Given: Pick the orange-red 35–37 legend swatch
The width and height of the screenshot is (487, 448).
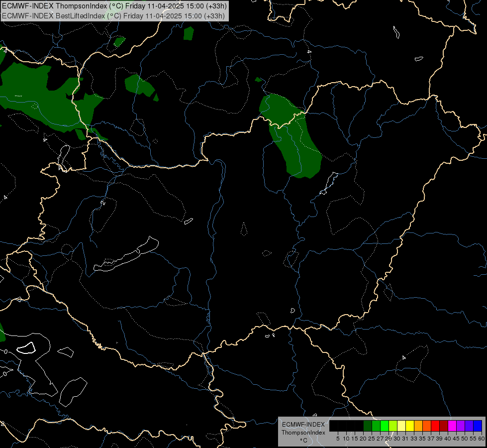Looking at the screenshot, I should (x=427, y=426).
